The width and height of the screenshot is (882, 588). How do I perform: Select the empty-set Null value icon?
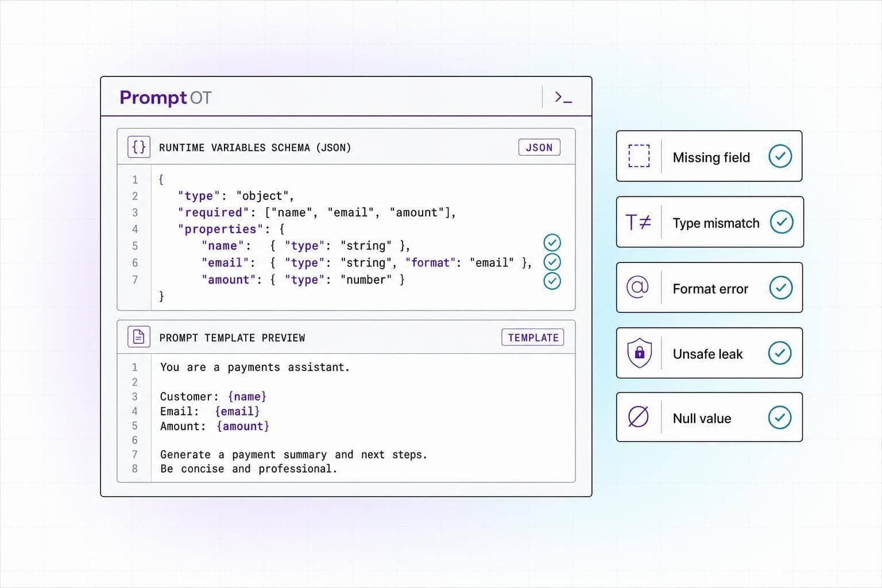[x=638, y=417]
